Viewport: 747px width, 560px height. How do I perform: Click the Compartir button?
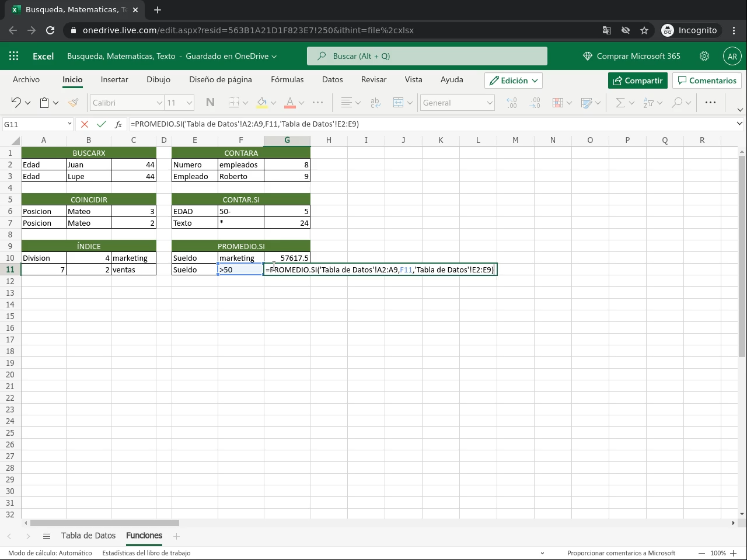637,80
